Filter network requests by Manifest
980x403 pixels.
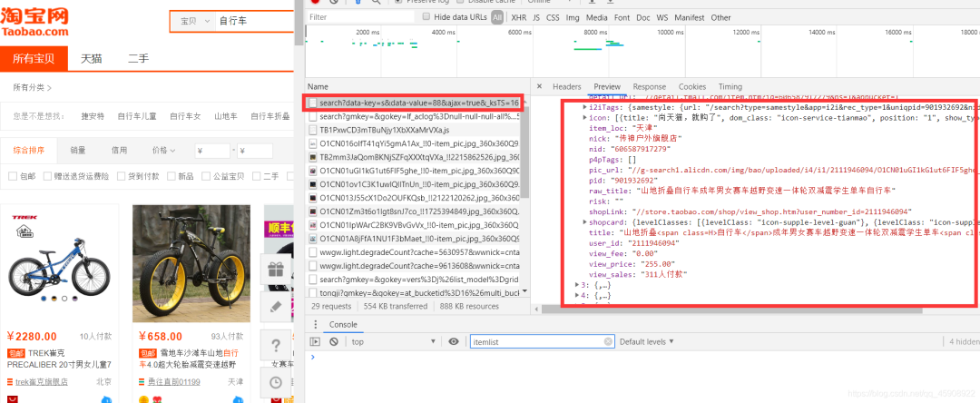click(x=690, y=17)
